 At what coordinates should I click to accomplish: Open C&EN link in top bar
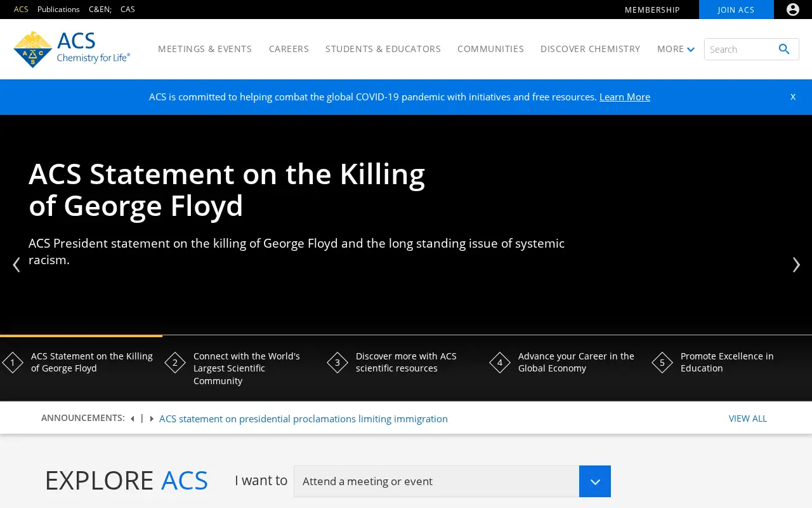pos(100,10)
